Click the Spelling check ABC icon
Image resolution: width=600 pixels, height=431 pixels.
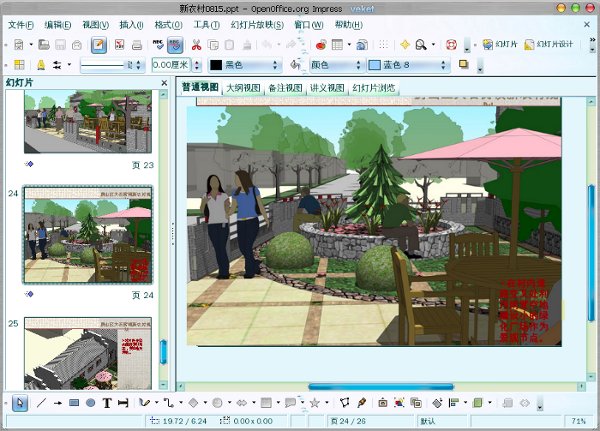(x=158, y=45)
